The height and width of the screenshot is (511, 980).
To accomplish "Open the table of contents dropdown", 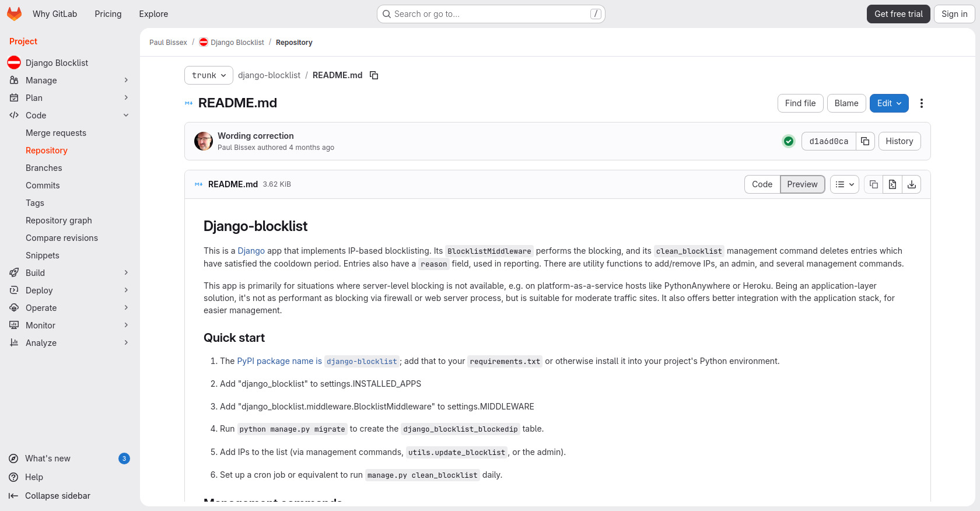I will tap(845, 184).
